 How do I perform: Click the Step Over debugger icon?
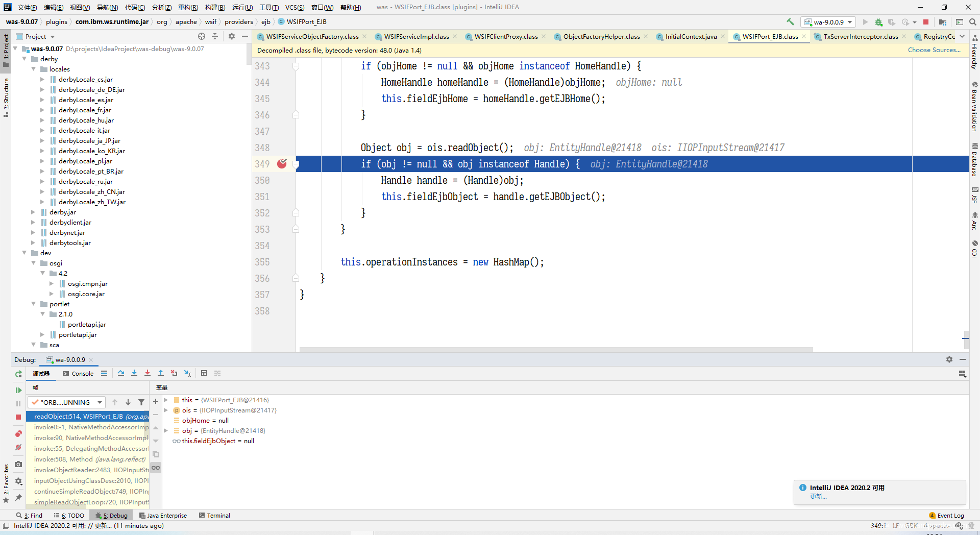click(121, 373)
